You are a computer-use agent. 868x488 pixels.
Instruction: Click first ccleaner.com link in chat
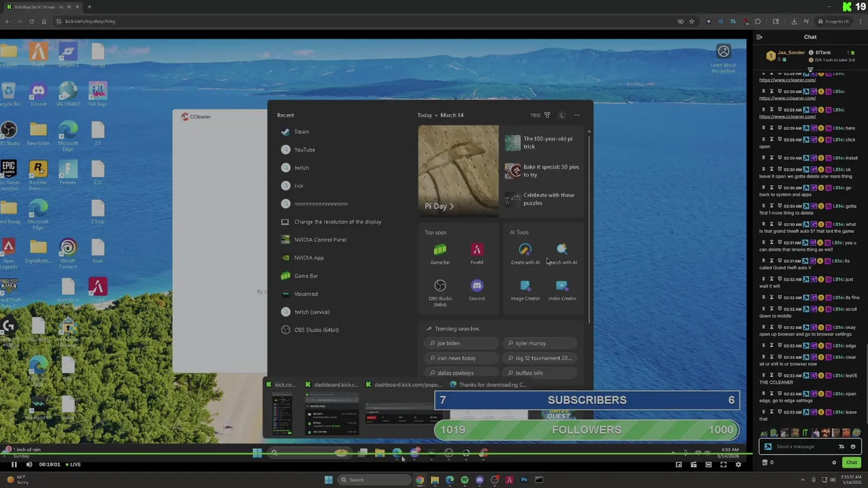pos(787,80)
